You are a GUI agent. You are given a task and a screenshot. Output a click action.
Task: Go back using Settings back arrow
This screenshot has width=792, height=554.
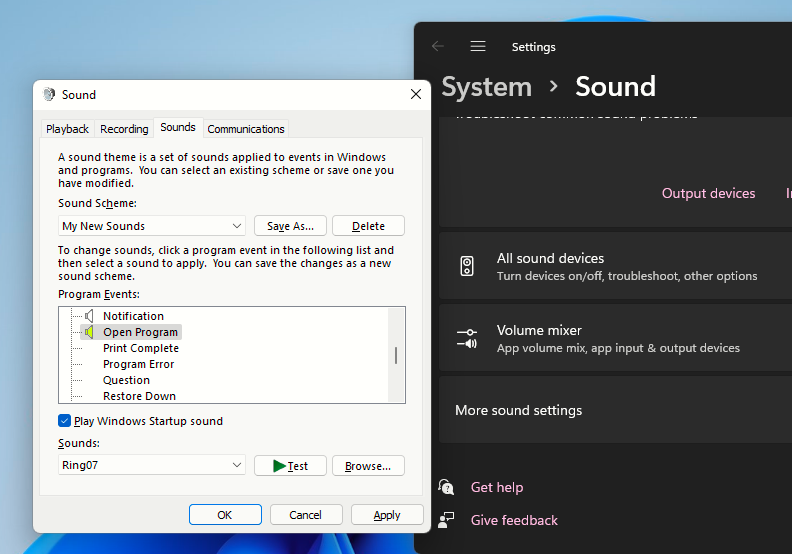tap(438, 46)
